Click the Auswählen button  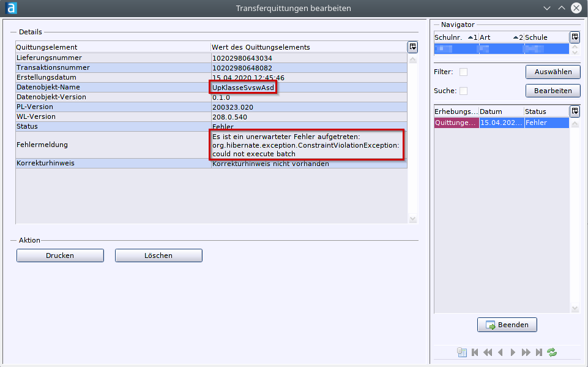click(x=553, y=72)
